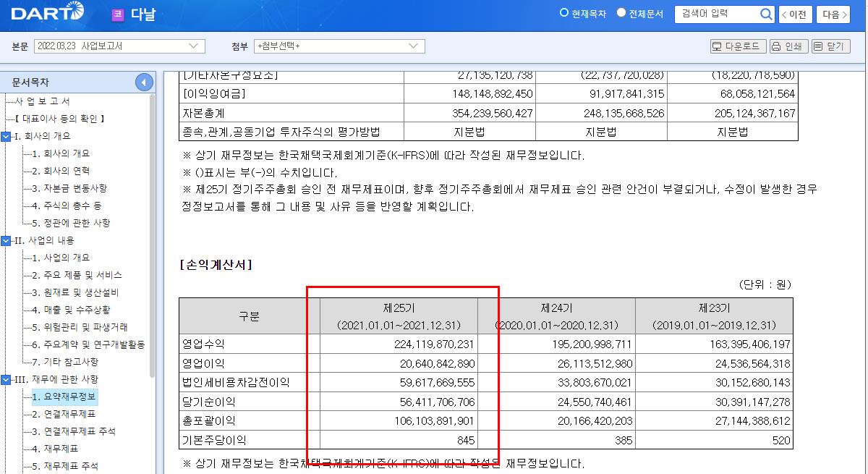868x474 pixels.
Task: Select highlighted 1. 요약재무정보 entry
Action: (64, 397)
